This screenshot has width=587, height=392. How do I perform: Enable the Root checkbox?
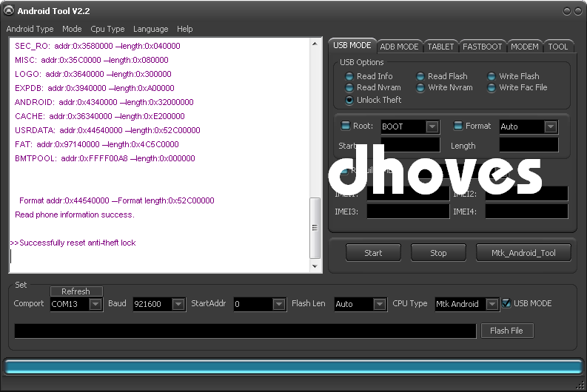point(345,126)
